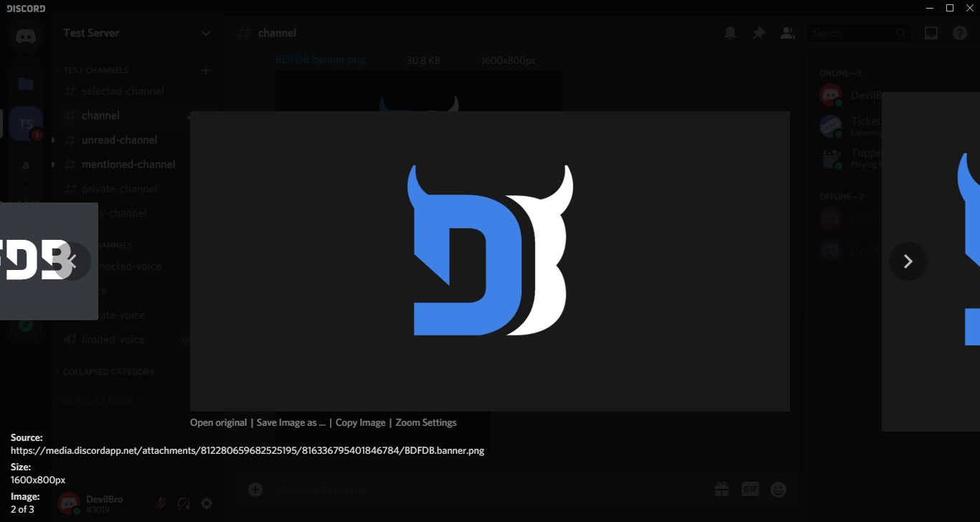Toggle the member list icon

[x=788, y=33]
